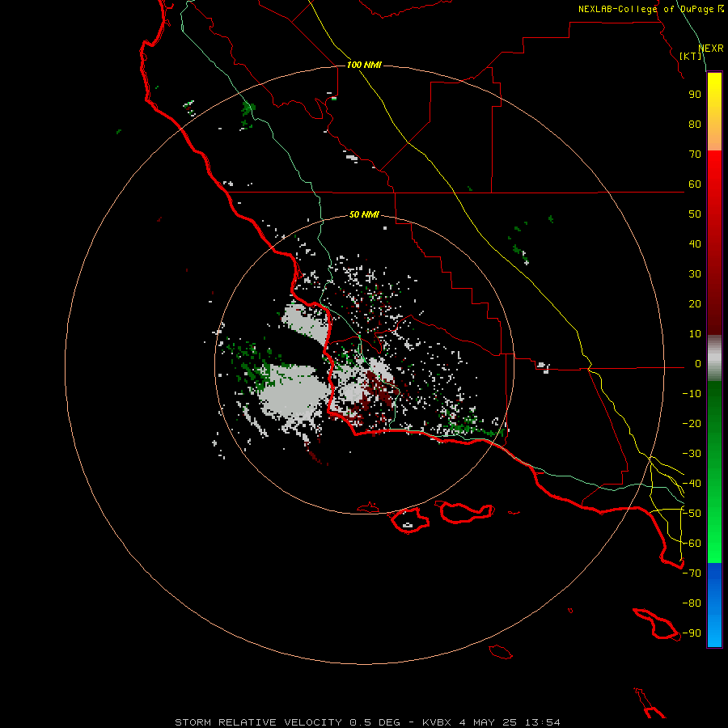Click the 50 value on velocity scale
The height and width of the screenshot is (728, 728).
pos(695,214)
